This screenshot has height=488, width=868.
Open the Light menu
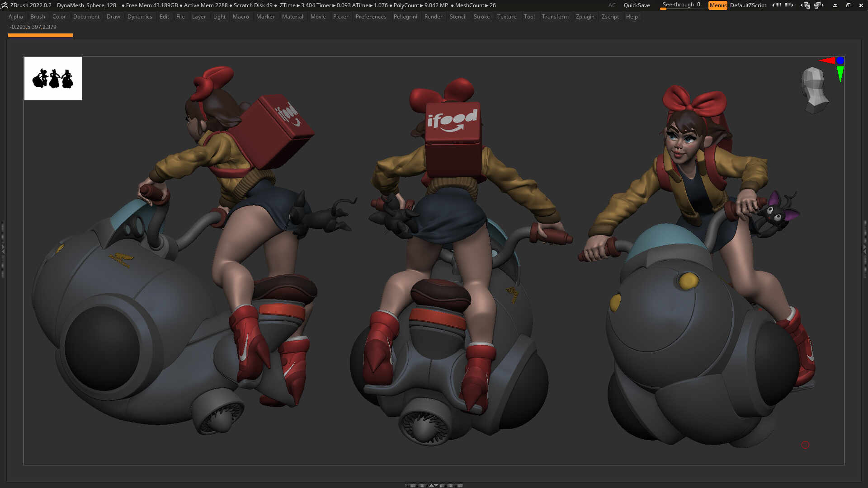click(x=219, y=17)
